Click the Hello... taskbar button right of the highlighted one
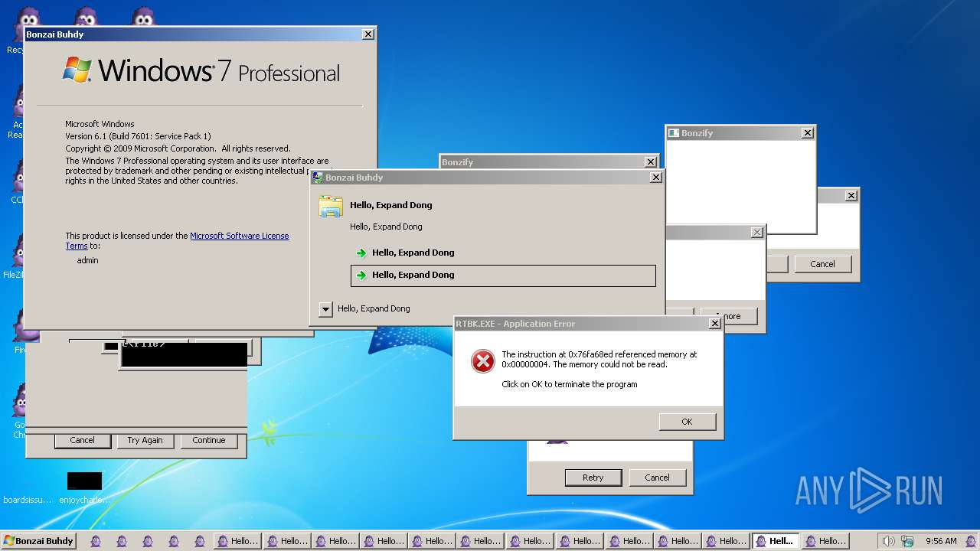This screenshot has width=980, height=551. (x=825, y=541)
